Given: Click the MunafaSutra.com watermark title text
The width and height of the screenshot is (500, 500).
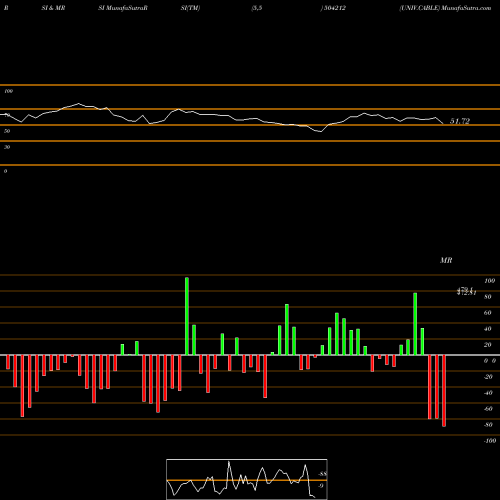Looking at the screenshot, I should (466, 8).
